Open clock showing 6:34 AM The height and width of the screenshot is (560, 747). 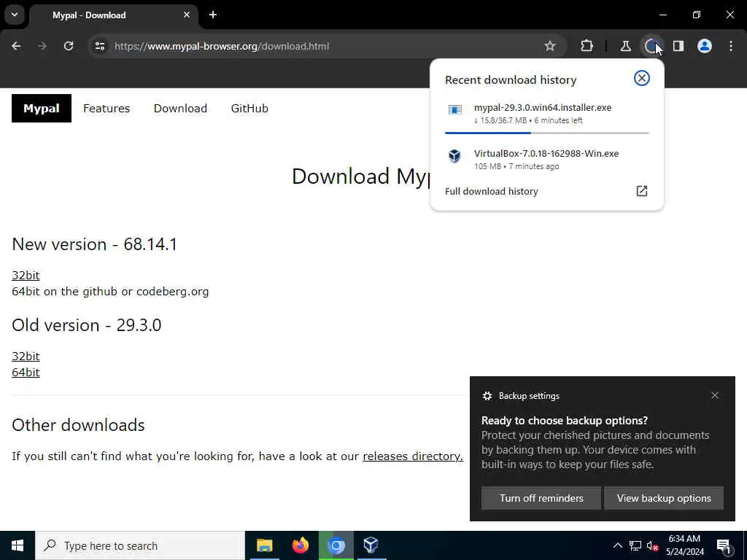click(684, 545)
